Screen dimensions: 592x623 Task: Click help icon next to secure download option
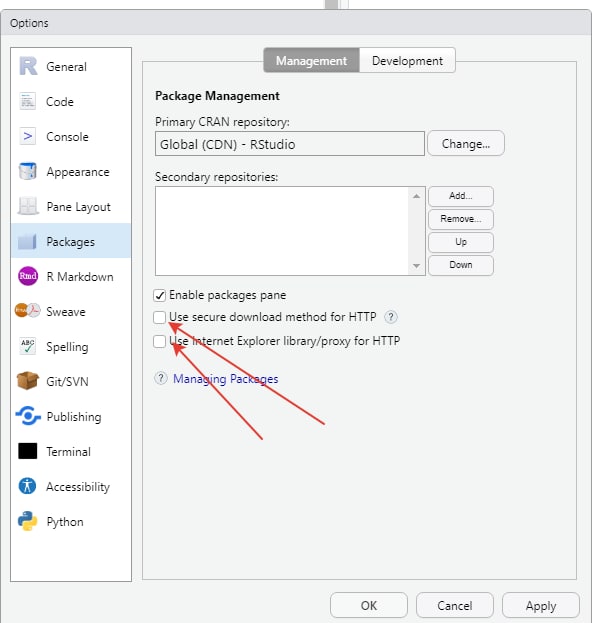(x=391, y=317)
